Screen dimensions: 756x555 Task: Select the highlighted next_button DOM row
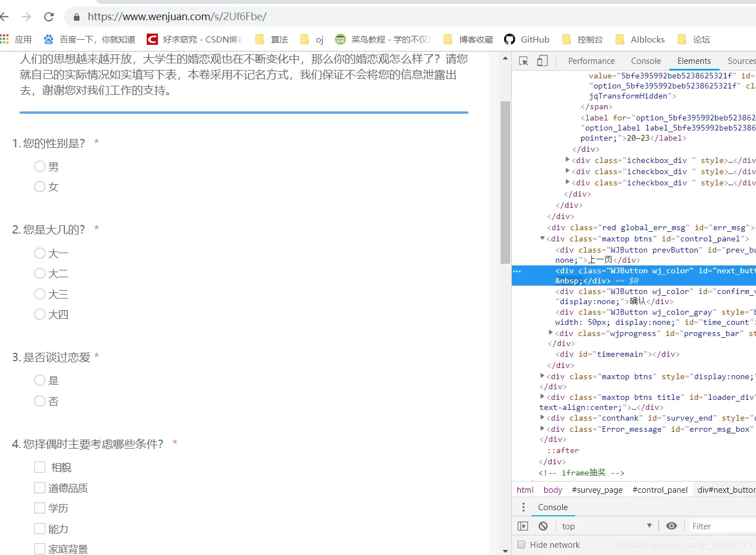pyautogui.click(x=634, y=276)
